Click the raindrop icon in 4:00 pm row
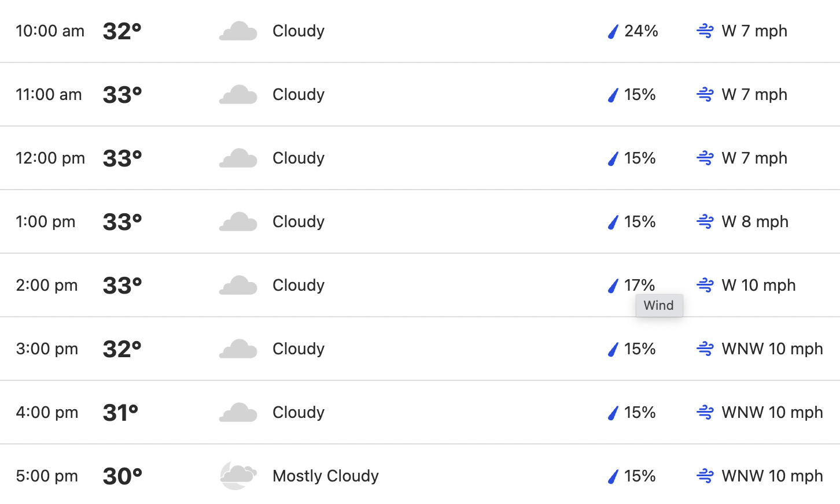840x504 pixels. pyautogui.click(x=613, y=413)
